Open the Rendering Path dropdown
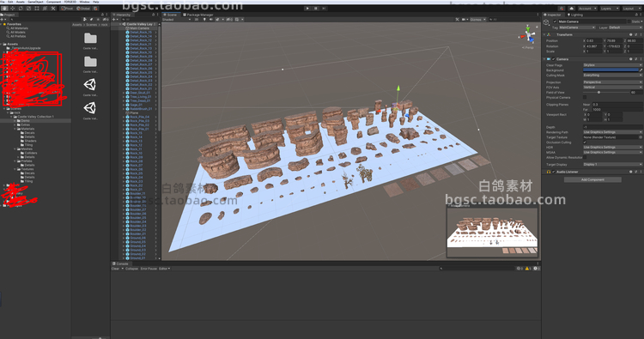The width and height of the screenshot is (644, 339). coord(612,132)
